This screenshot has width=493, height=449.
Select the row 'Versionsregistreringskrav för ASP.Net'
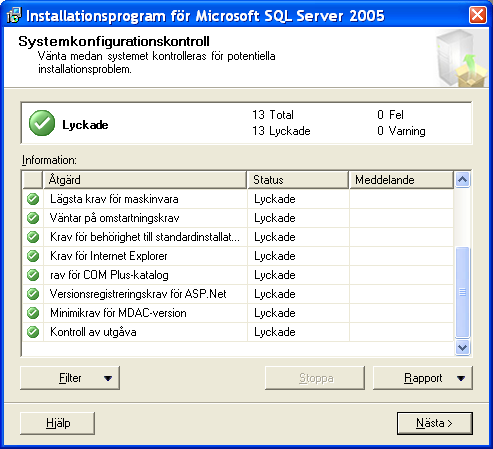(238, 294)
